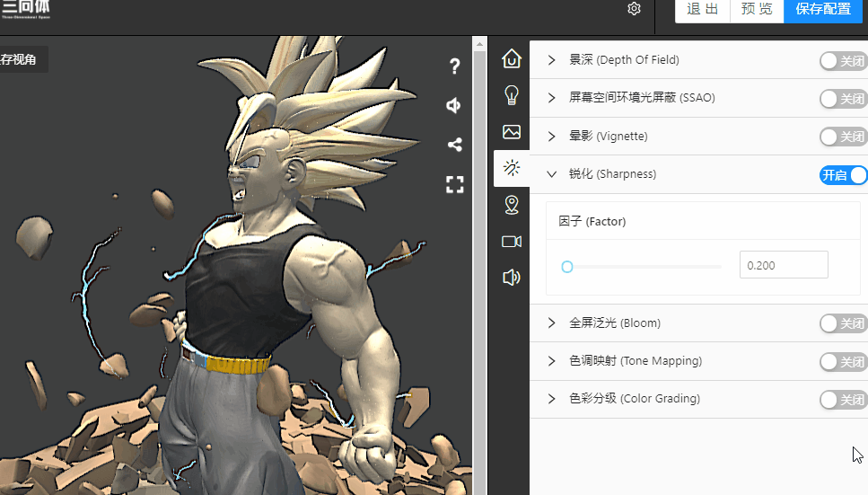Expand the Tone Mapping section chevron

click(551, 361)
